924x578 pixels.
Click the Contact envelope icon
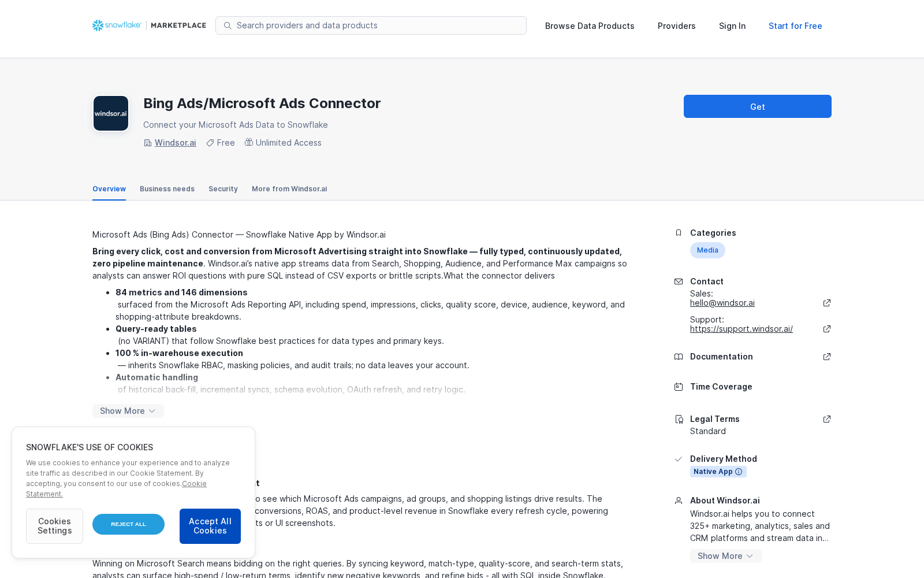click(679, 281)
